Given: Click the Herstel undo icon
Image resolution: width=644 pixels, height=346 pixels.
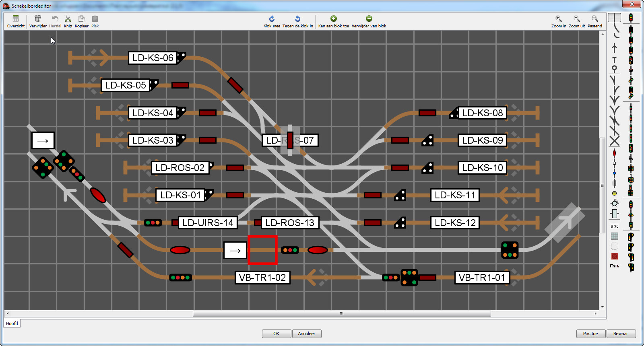Looking at the screenshot, I should 55,21.
